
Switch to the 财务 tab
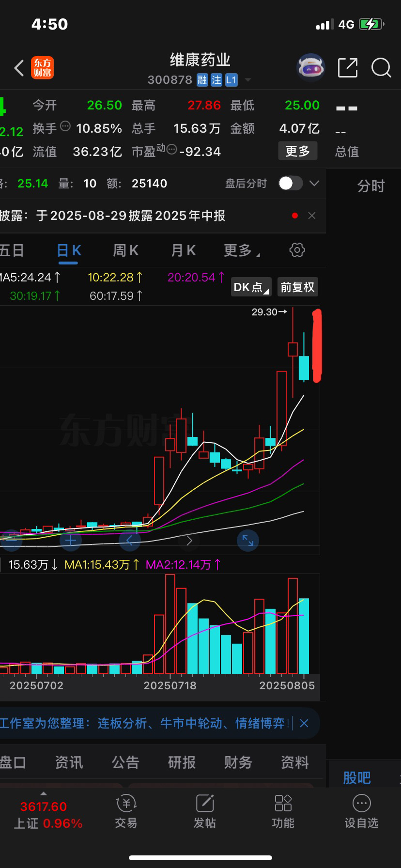pyautogui.click(x=238, y=762)
